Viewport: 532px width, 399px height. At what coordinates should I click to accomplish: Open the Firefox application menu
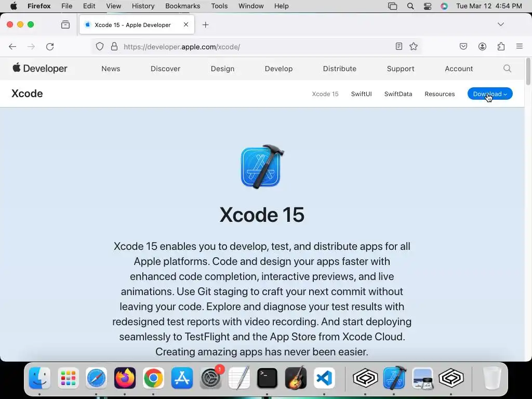(39, 6)
